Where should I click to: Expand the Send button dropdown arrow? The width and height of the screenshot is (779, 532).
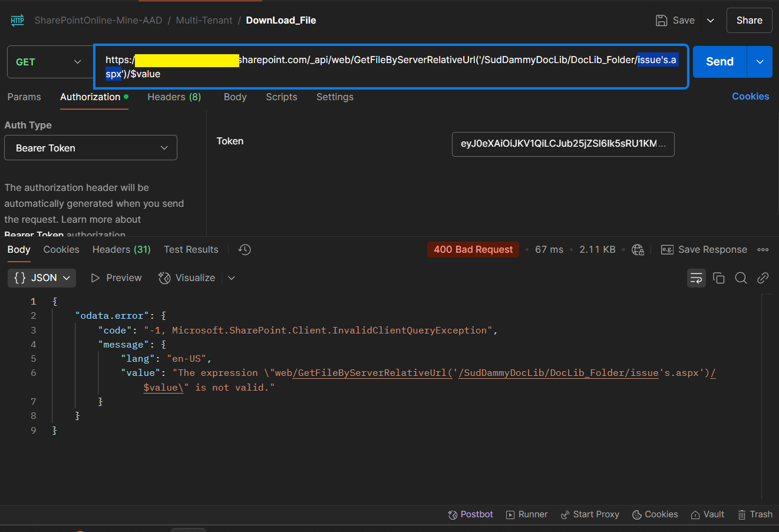(x=760, y=62)
